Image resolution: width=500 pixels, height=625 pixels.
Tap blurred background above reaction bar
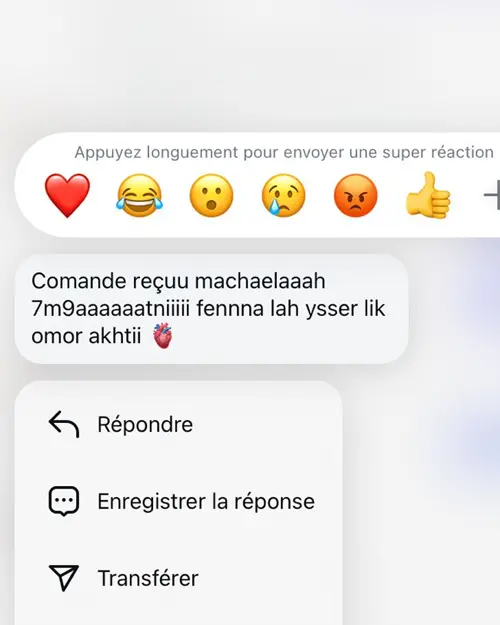tap(250, 64)
